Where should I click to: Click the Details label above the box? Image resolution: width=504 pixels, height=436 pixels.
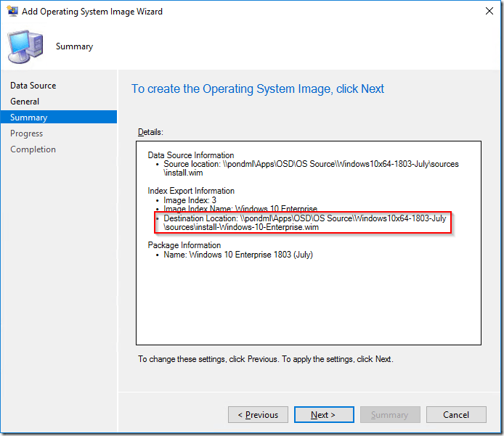pos(150,132)
